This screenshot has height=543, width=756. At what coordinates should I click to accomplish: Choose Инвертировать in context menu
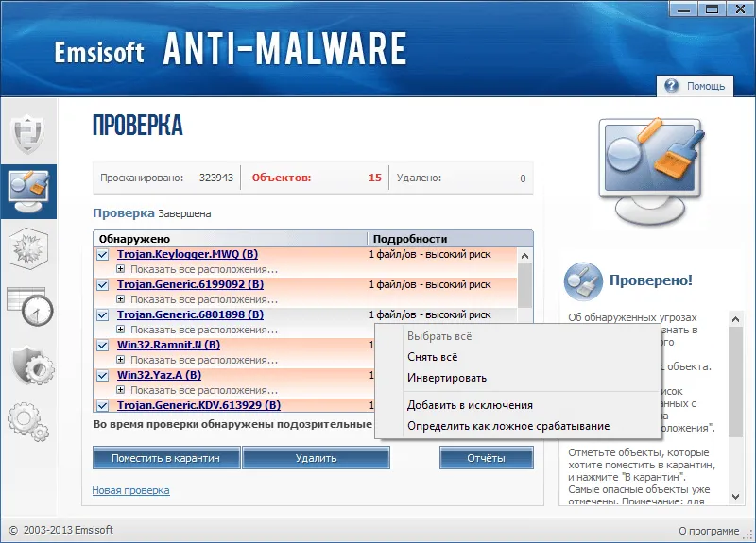[x=517, y=378]
